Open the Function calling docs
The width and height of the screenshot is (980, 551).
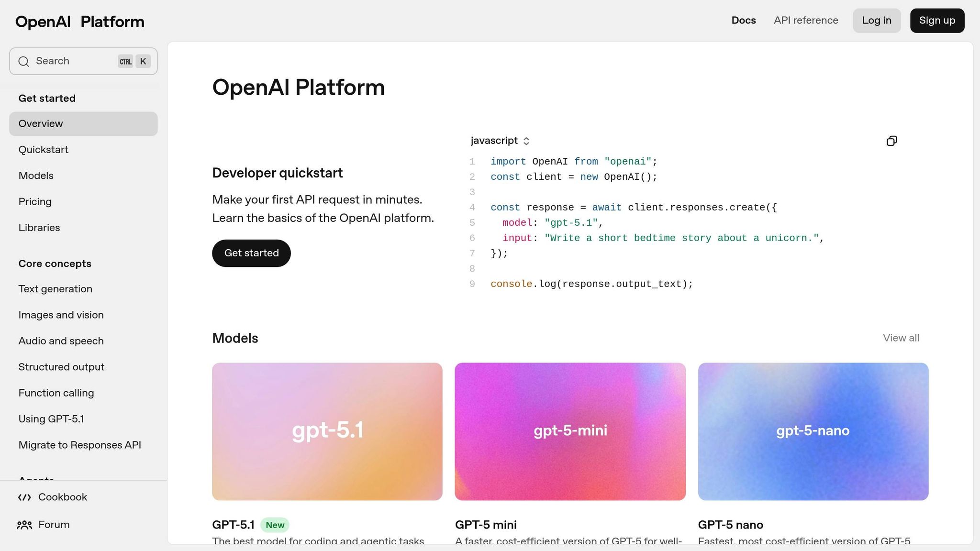pyautogui.click(x=56, y=393)
